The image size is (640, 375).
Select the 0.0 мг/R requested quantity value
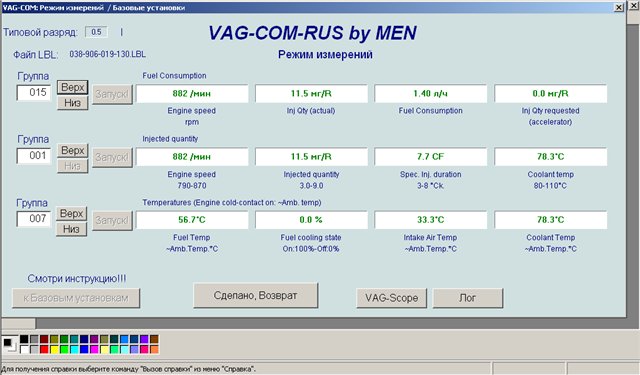[550, 93]
